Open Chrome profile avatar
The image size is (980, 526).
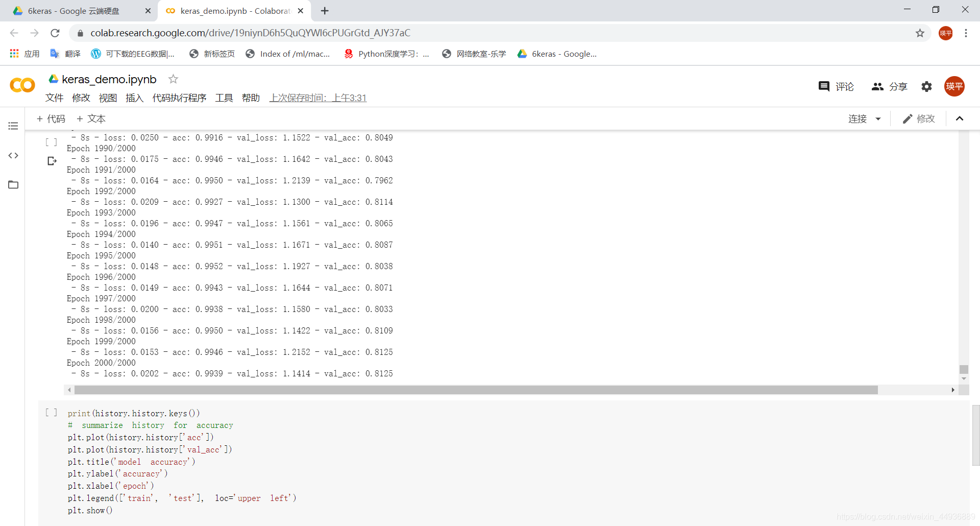coord(945,33)
